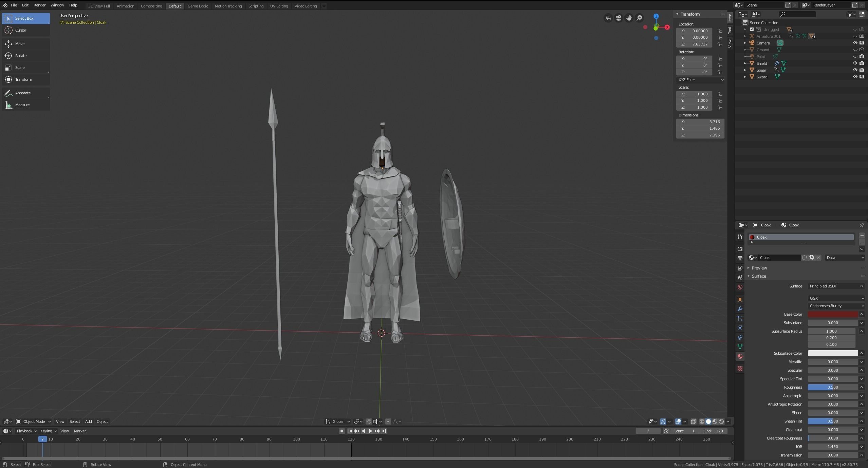Remove the selected material slot
Image resolution: width=868 pixels, height=468 pixels.
tap(862, 242)
